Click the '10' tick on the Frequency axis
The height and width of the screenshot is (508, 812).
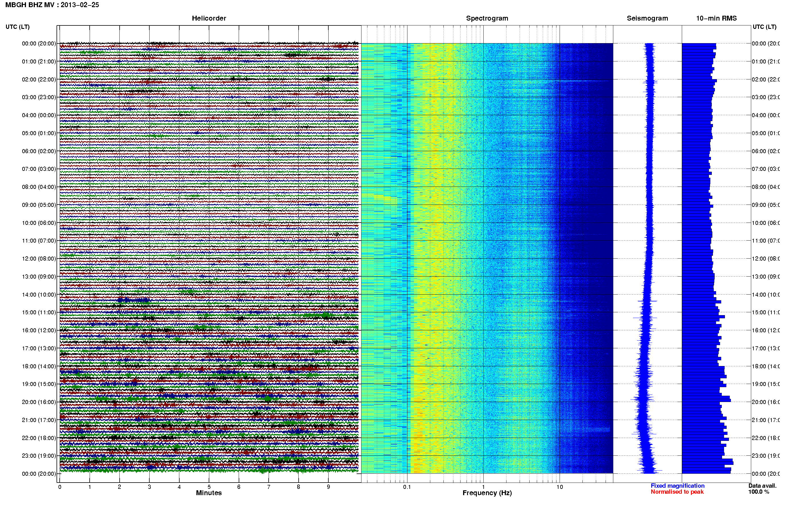(x=560, y=487)
